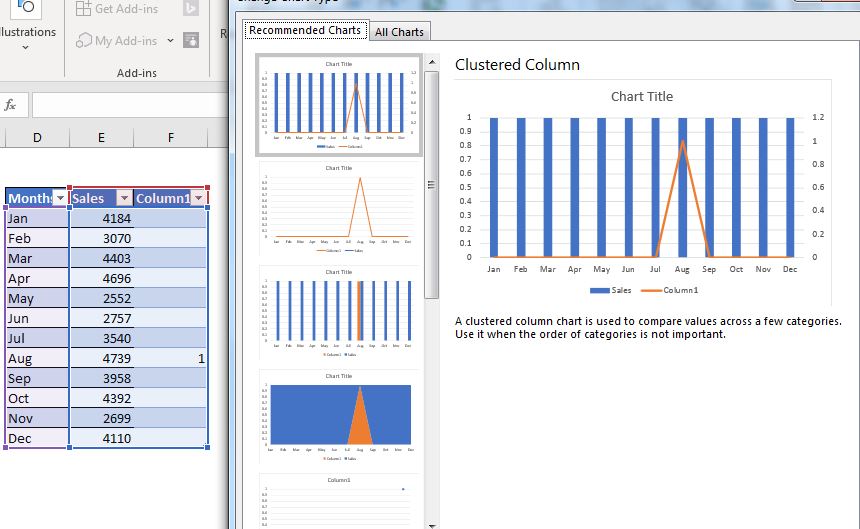Click cell Mar in Month column
The width and height of the screenshot is (860, 529).
37,258
